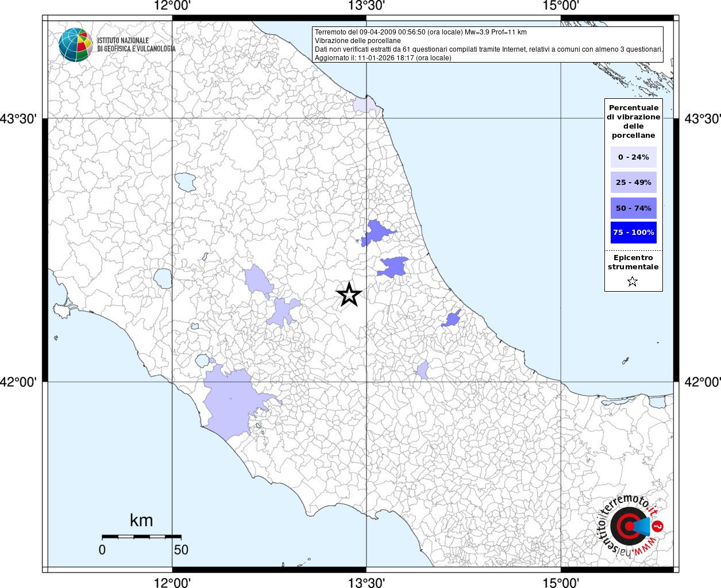721x588 pixels.
Task: Click the epicenter star on the map
Action: 349,295
